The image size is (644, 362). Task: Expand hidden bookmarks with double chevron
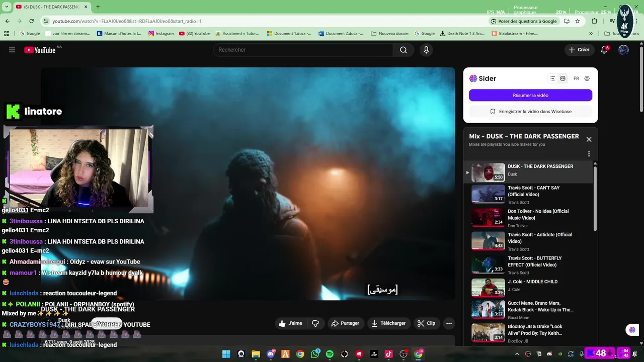tap(591, 34)
